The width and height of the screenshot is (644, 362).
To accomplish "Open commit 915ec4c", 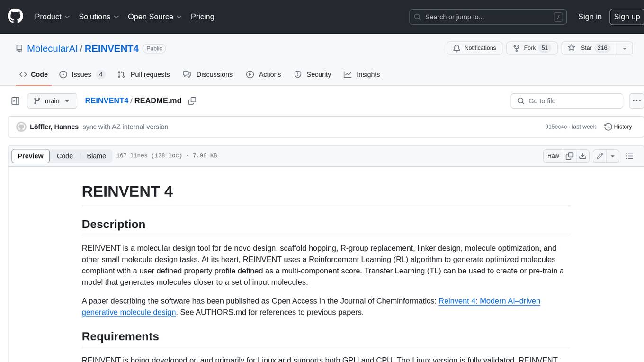I will pos(556,127).
